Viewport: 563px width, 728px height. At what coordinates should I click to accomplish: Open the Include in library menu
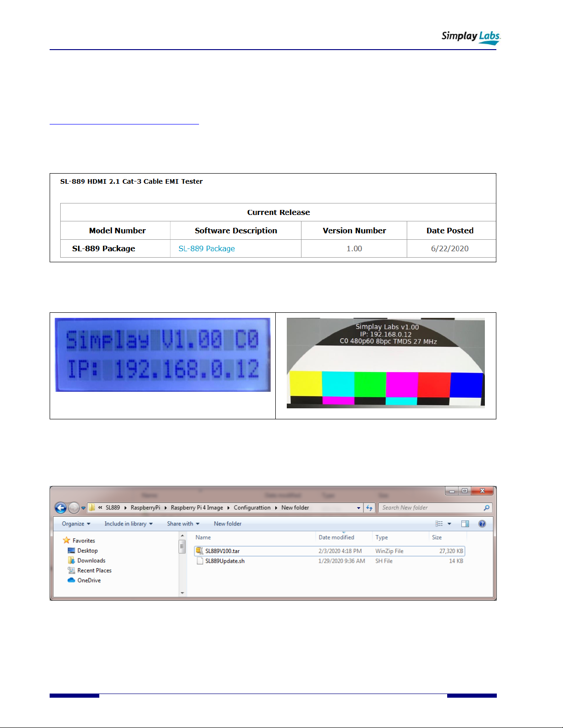point(128,524)
